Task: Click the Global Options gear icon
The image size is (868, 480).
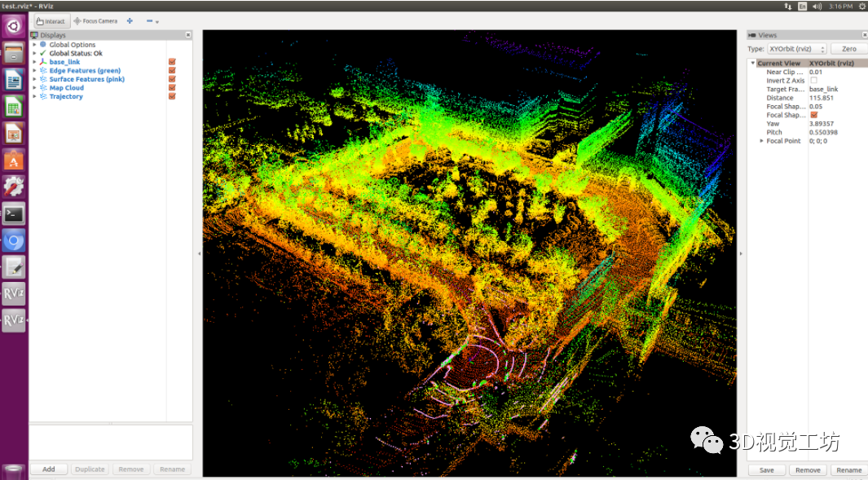Action: (43, 44)
